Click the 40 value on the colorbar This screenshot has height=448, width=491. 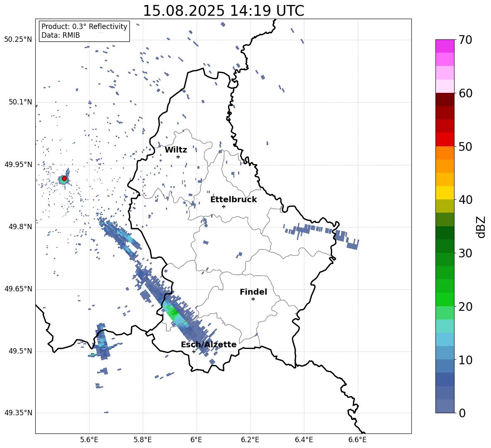(465, 200)
